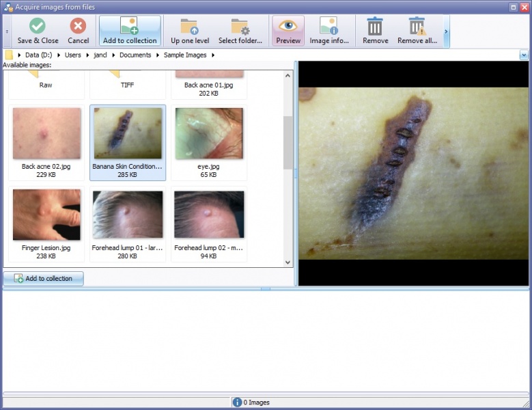
Task: Click the Remove trash can icon
Action: click(x=375, y=26)
